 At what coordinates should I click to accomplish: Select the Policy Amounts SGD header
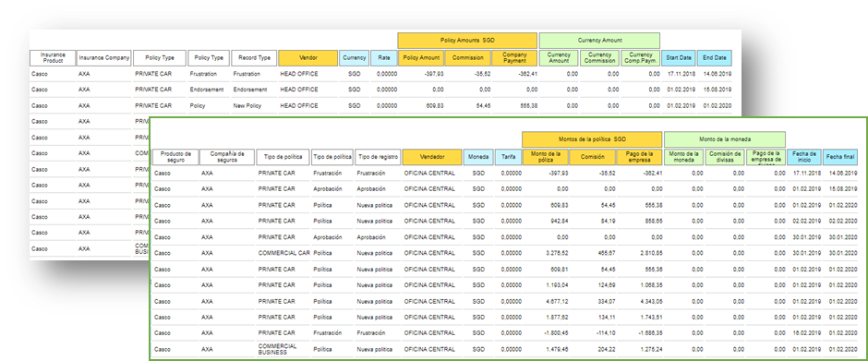467,41
